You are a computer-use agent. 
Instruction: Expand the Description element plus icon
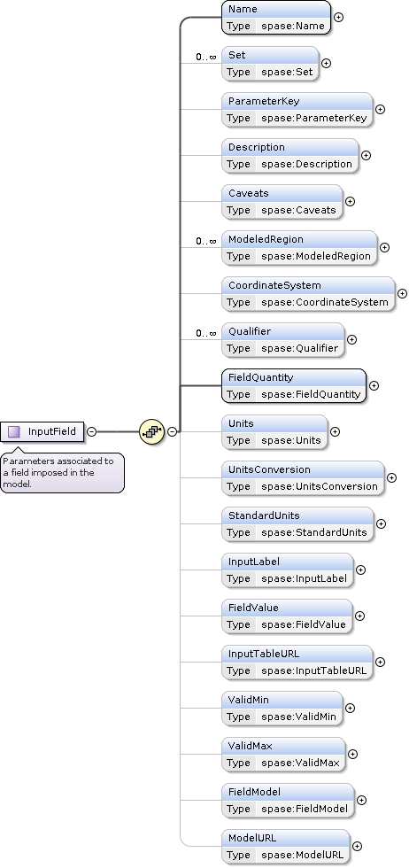[x=366, y=156]
